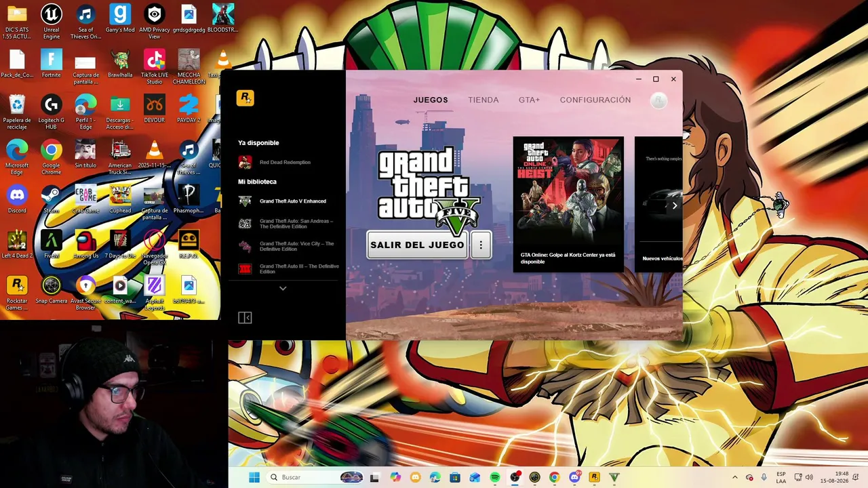
Task: Select Navegador Opera GX desktop icon
Action: [x=155, y=247]
